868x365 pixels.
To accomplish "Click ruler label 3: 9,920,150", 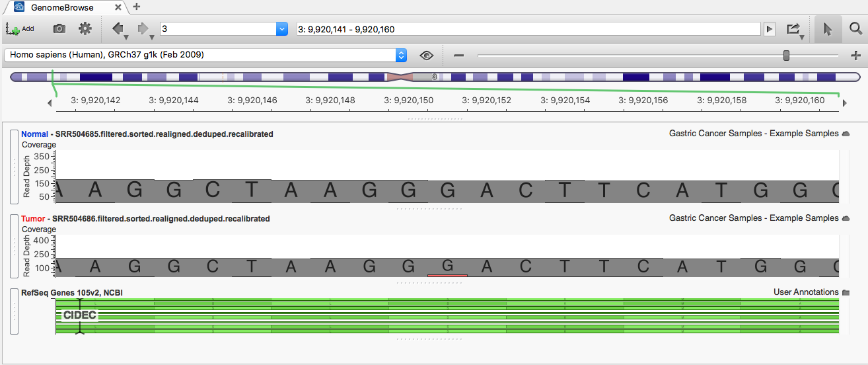I will (x=410, y=101).
